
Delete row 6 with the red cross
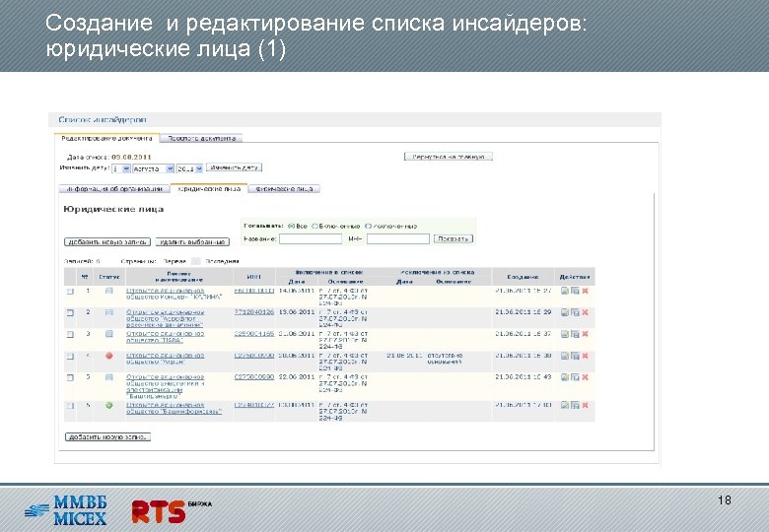tap(585, 405)
